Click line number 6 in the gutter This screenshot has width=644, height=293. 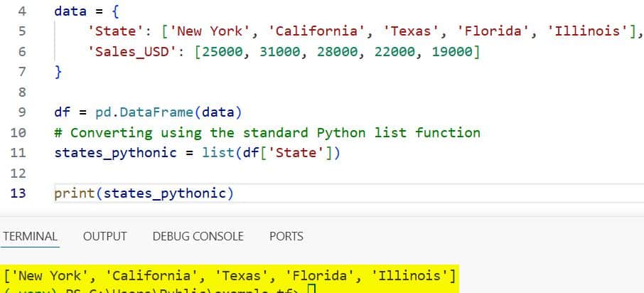22,52
